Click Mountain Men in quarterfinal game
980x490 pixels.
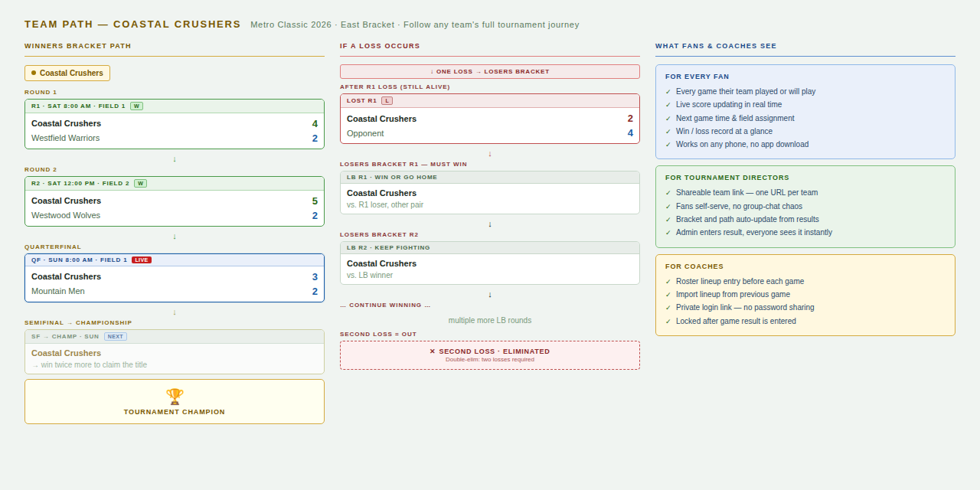pos(58,292)
